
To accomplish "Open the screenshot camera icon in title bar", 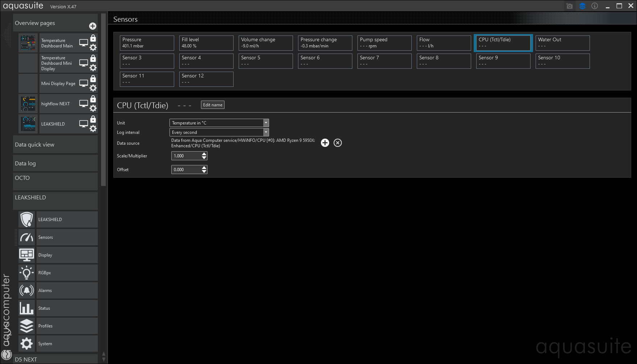I will tap(569, 6).
